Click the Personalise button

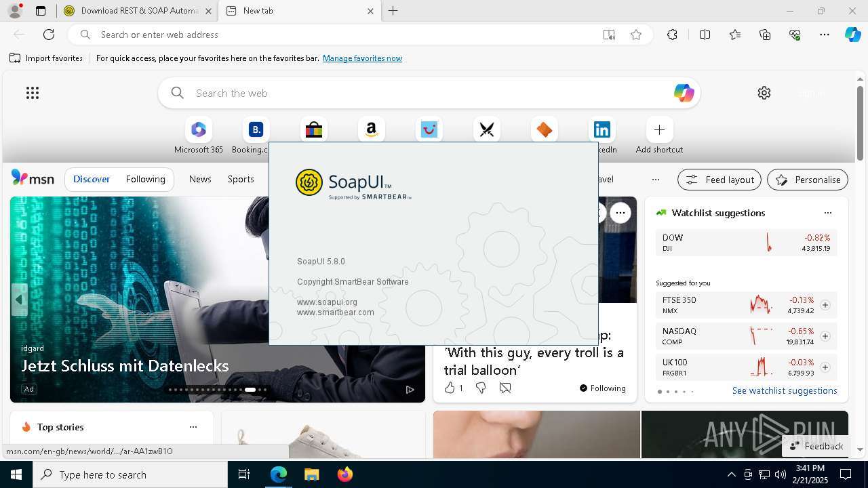[808, 180]
